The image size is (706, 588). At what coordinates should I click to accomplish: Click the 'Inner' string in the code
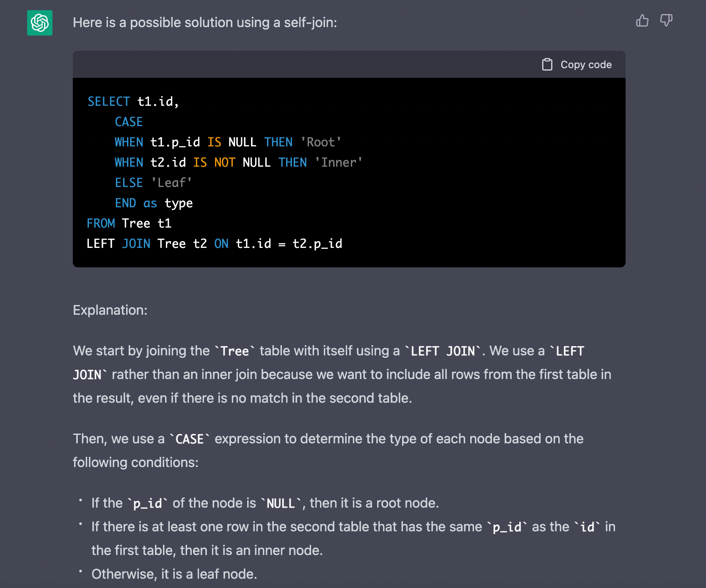pyautogui.click(x=339, y=162)
